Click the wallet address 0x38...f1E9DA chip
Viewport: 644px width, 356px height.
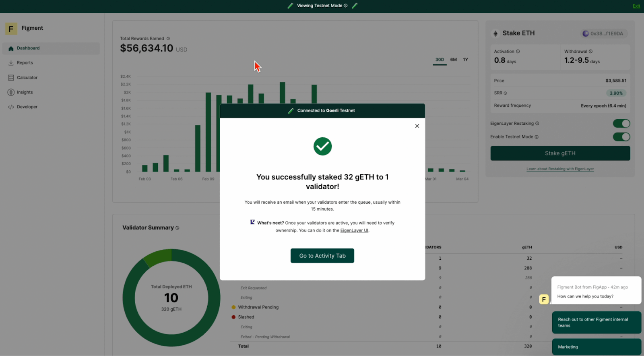click(603, 34)
